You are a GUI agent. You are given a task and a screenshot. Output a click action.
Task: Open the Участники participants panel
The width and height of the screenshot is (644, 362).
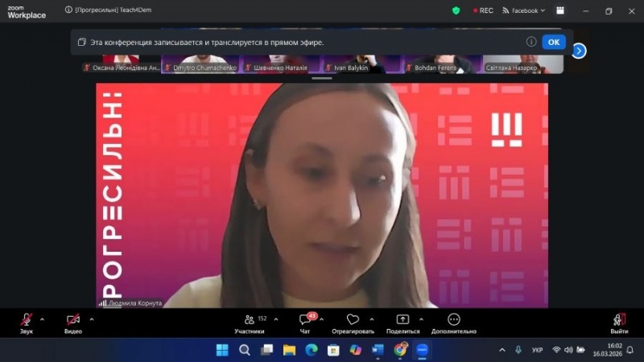point(250,319)
